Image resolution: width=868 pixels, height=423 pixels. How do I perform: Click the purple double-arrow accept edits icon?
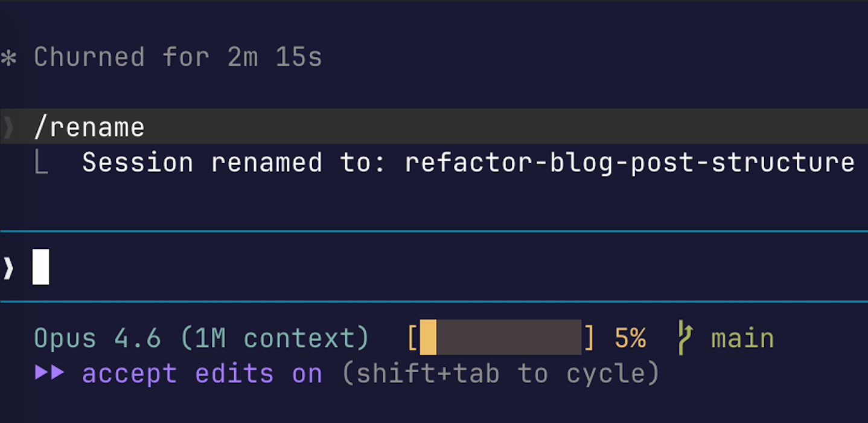coord(49,373)
